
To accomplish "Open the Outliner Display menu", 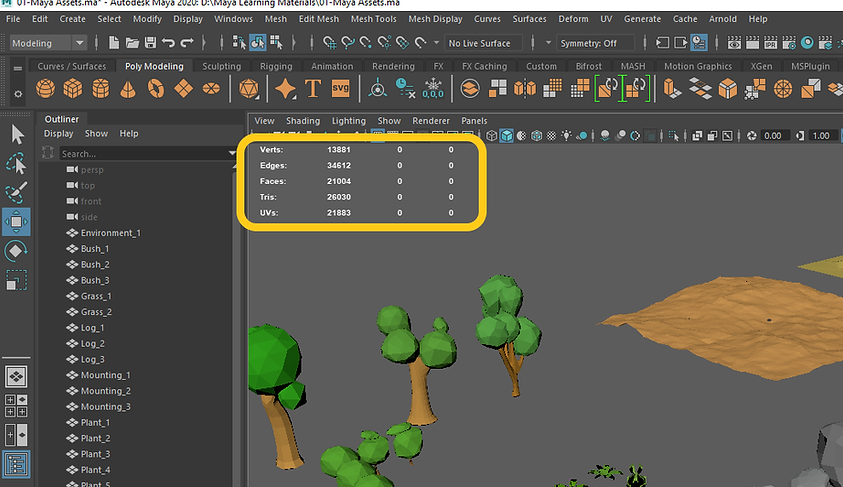I will (x=58, y=133).
